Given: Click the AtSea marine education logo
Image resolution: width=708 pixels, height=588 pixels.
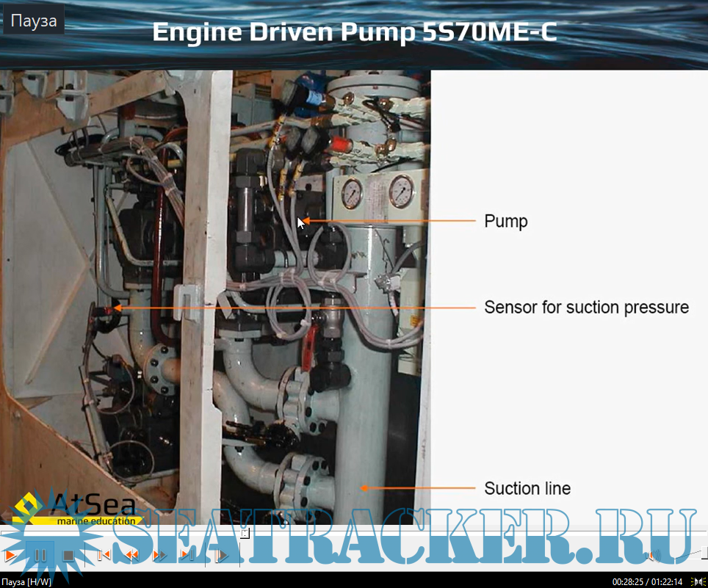Looking at the screenshot, I should click(x=73, y=508).
